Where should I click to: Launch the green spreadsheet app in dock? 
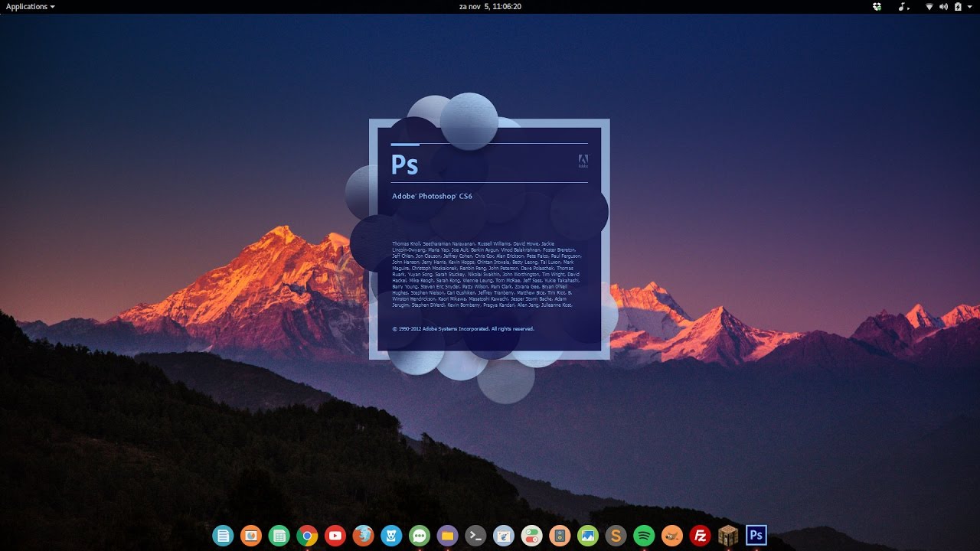click(279, 536)
